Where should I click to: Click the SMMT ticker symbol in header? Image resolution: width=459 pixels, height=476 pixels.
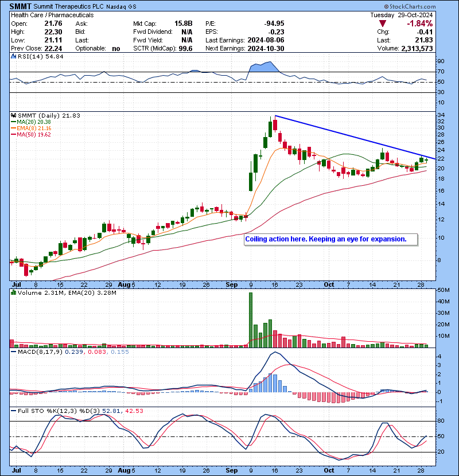[20, 6]
